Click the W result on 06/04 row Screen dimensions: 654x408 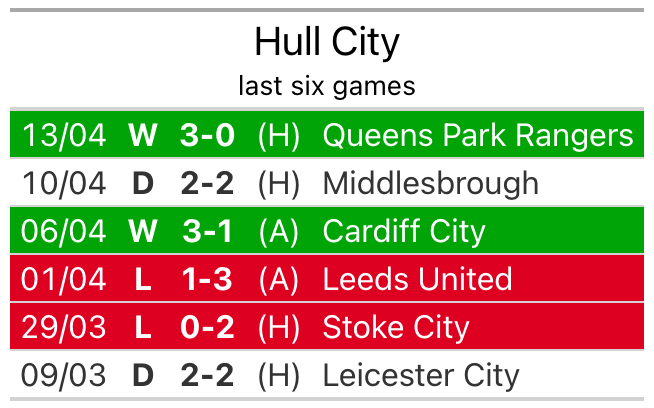143,231
